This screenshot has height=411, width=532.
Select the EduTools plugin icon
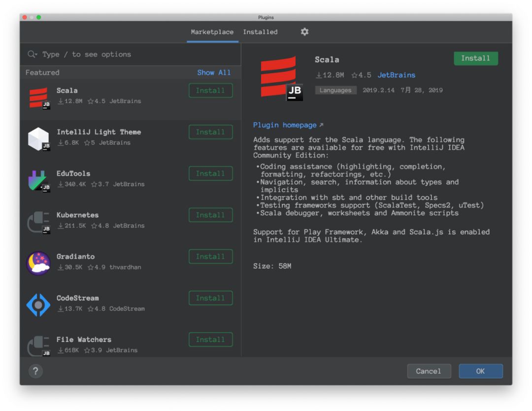pos(39,181)
